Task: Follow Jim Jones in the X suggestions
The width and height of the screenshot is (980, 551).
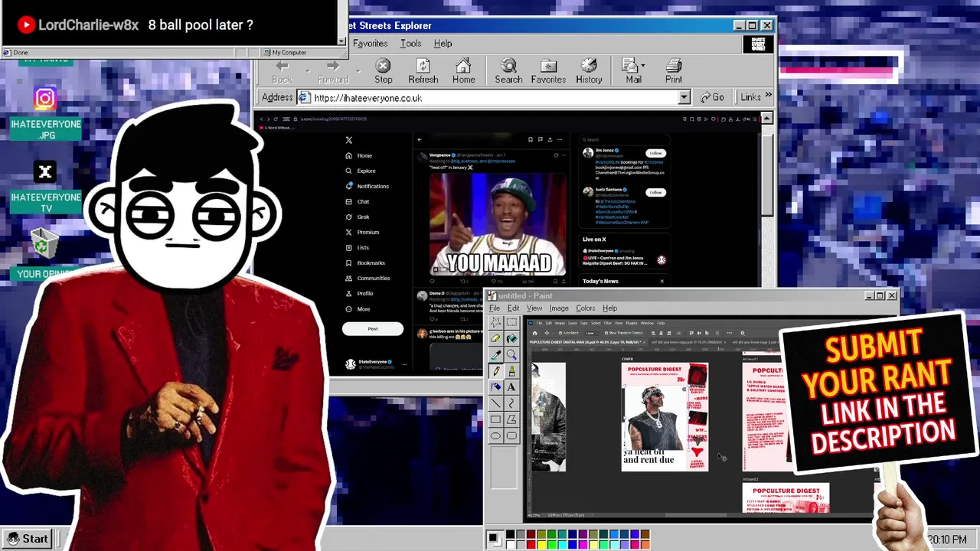Action: click(x=655, y=153)
